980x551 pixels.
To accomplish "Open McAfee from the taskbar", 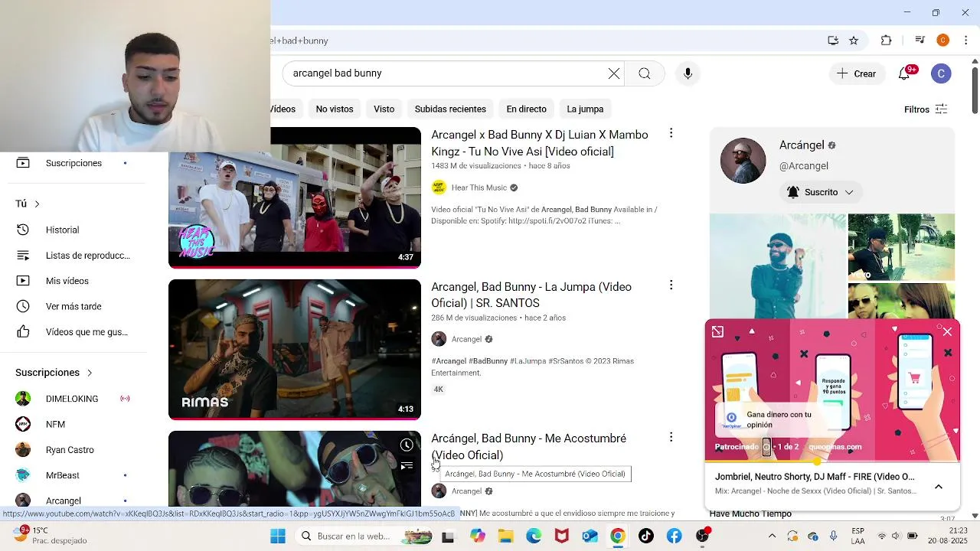I will click(562, 536).
